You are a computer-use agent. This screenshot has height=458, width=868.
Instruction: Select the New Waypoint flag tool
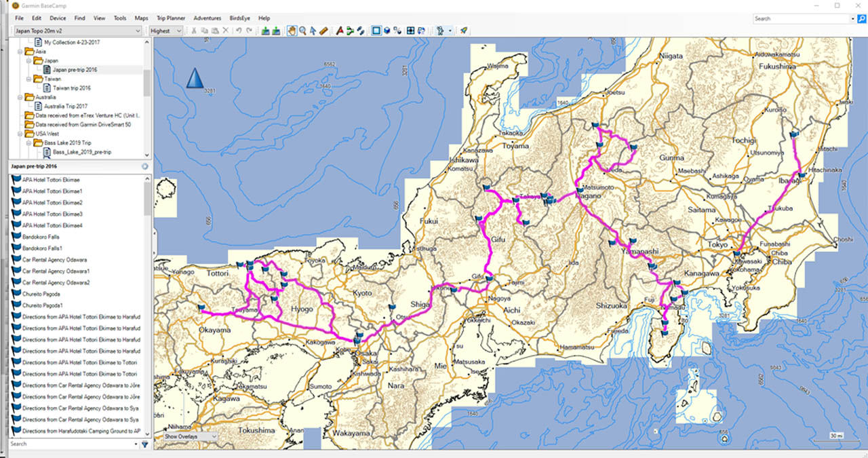(x=340, y=31)
